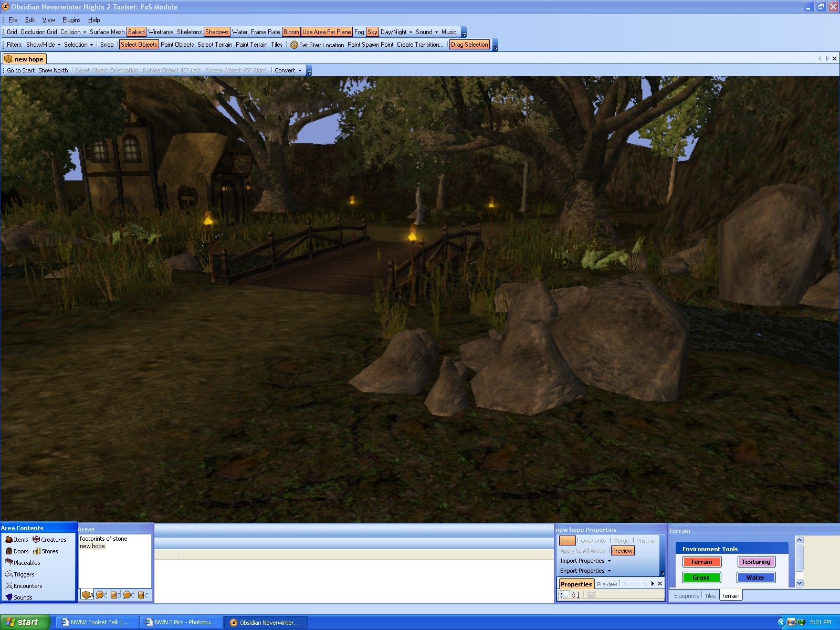Click the Set Start Location icon
Screen dimensions: 840x630
pyautogui.click(x=294, y=45)
